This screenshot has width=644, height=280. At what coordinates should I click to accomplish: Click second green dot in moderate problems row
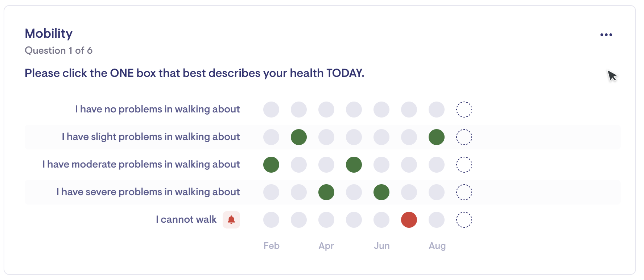coord(354,165)
